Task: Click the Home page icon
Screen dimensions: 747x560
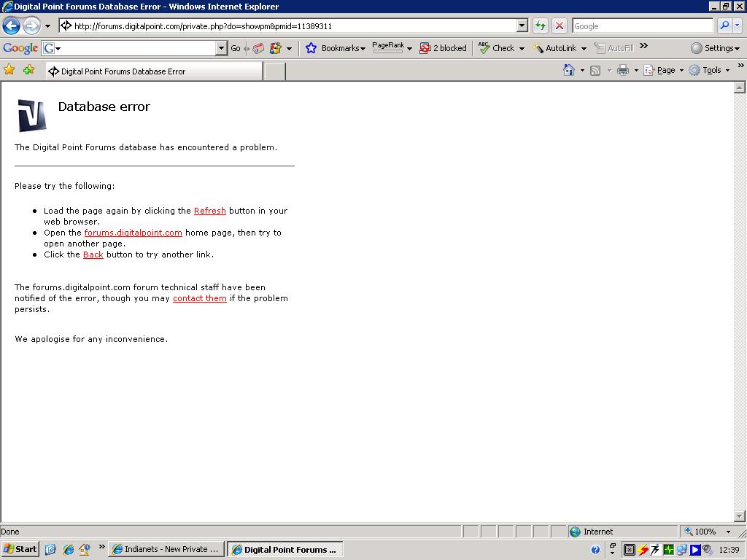Action: click(568, 71)
